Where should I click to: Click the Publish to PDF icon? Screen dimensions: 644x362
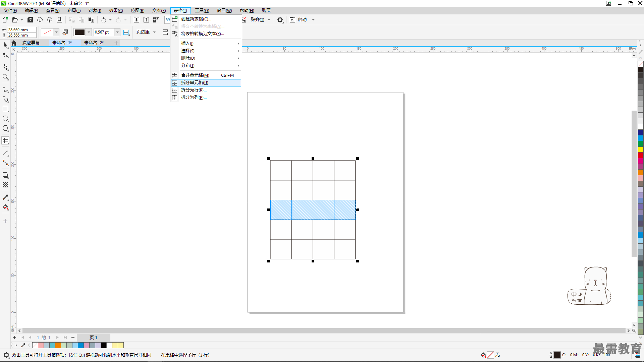click(x=156, y=20)
